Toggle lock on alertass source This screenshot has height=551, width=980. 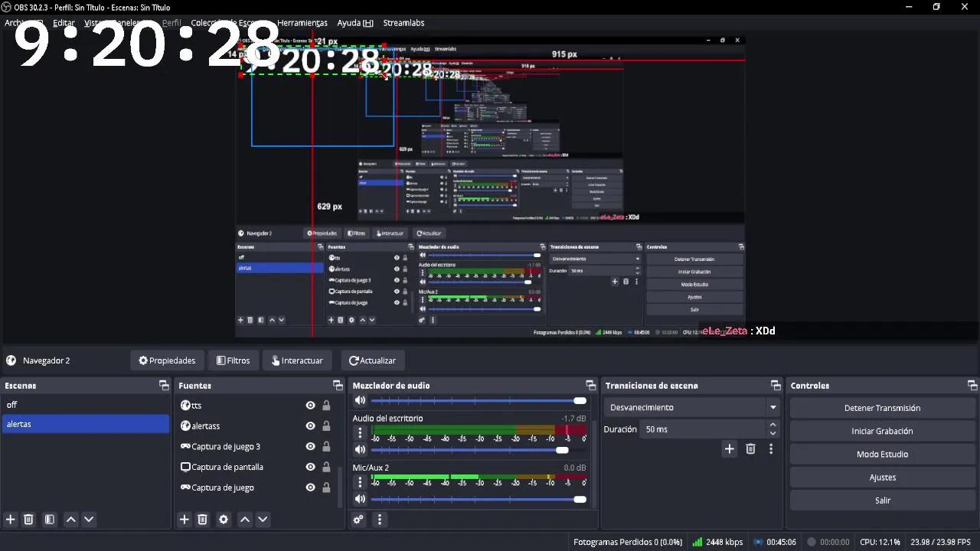(326, 426)
